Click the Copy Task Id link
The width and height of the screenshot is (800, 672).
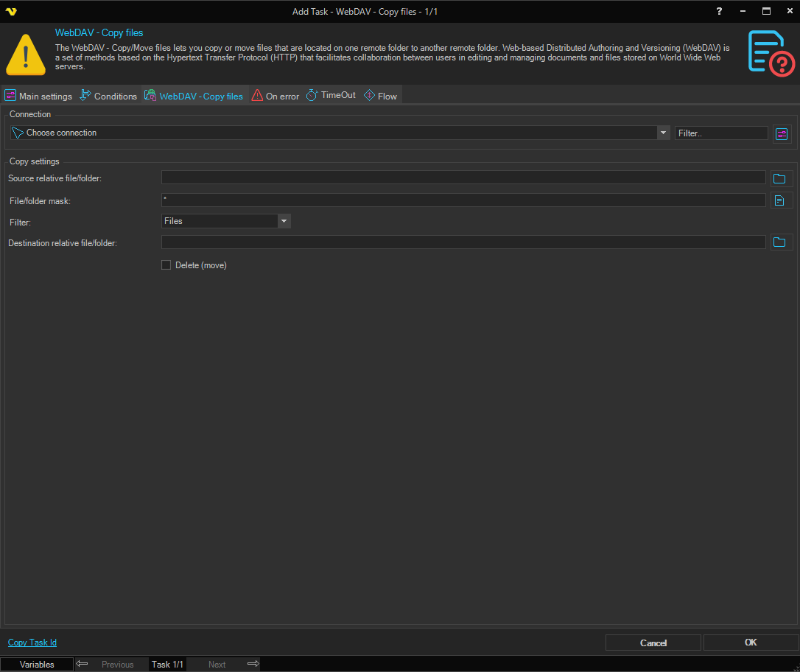coord(32,643)
